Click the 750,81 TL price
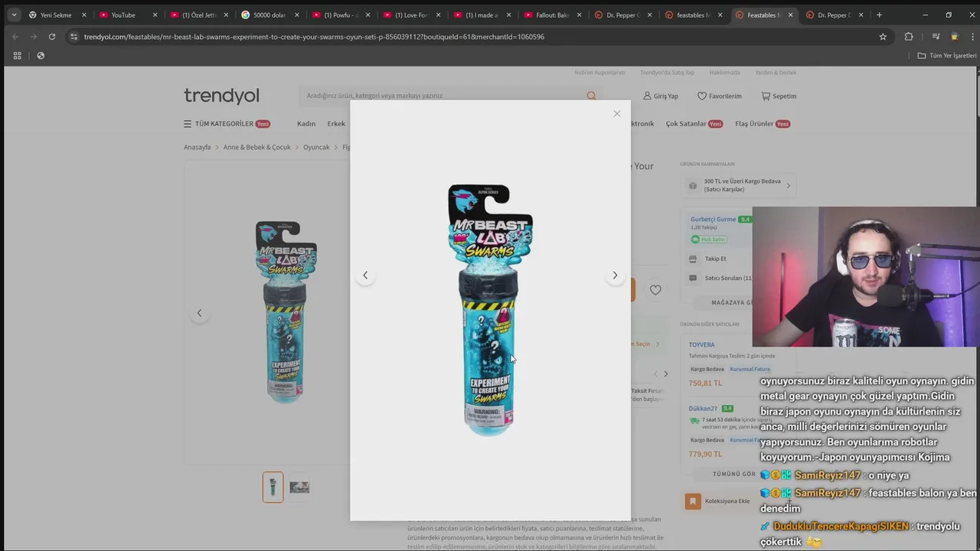Image resolution: width=980 pixels, height=551 pixels. pos(705,383)
